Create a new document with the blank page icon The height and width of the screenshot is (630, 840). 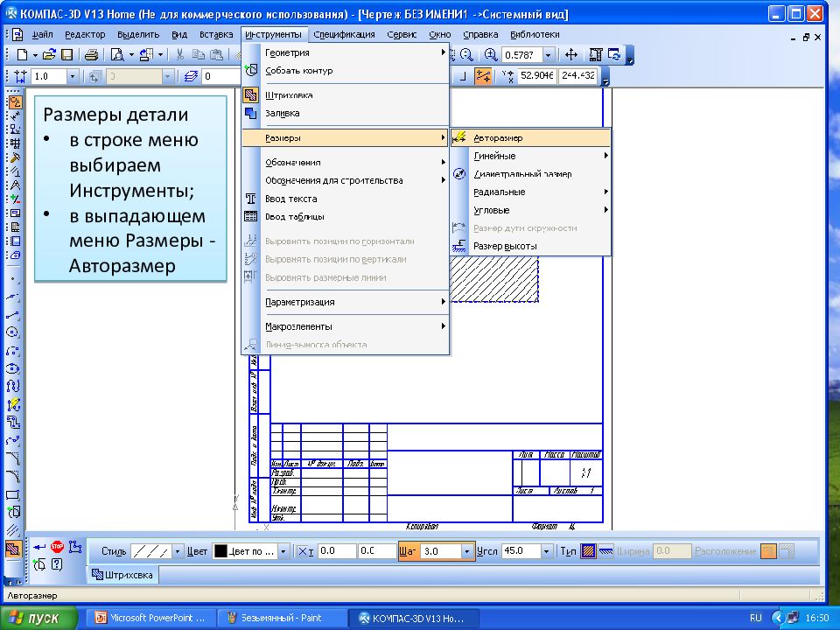click(22, 54)
